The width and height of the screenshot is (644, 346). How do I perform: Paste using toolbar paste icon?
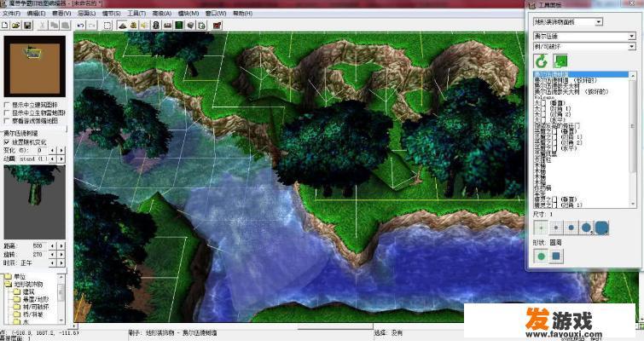pyautogui.click(x=66, y=26)
